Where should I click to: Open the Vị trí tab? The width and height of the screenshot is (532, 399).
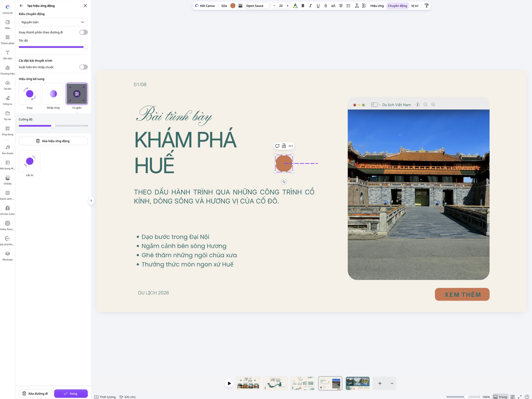click(x=415, y=6)
